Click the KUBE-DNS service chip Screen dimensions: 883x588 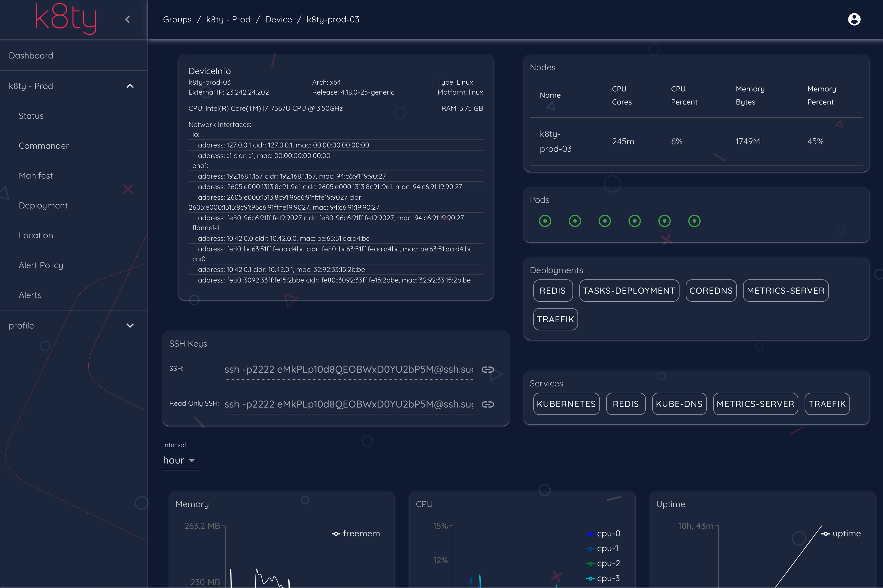679,404
